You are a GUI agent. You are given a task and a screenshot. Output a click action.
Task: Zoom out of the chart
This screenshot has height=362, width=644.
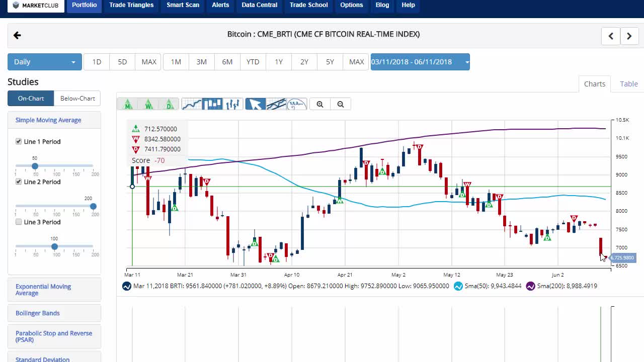click(x=341, y=104)
